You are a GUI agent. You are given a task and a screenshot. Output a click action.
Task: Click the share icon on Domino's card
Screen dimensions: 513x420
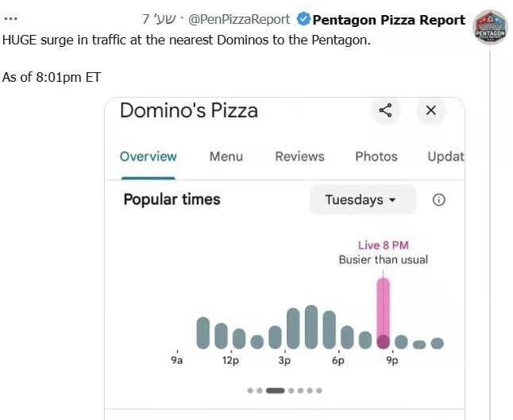point(385,110)
